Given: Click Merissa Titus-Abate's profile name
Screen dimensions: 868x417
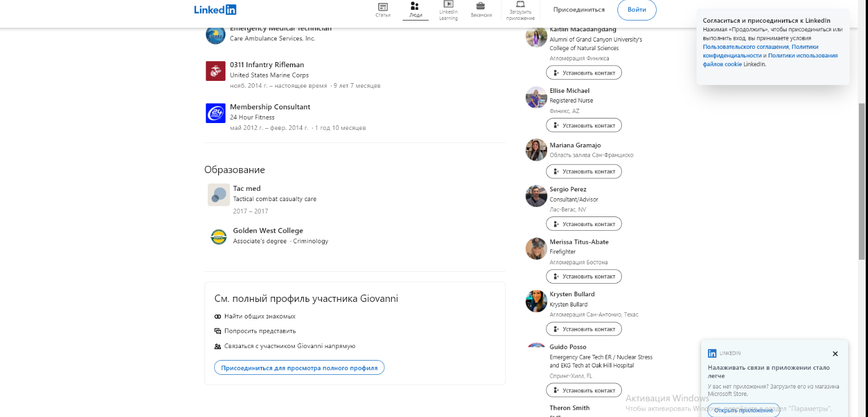Looking at the screenshot, I should (x=579, y=242).
